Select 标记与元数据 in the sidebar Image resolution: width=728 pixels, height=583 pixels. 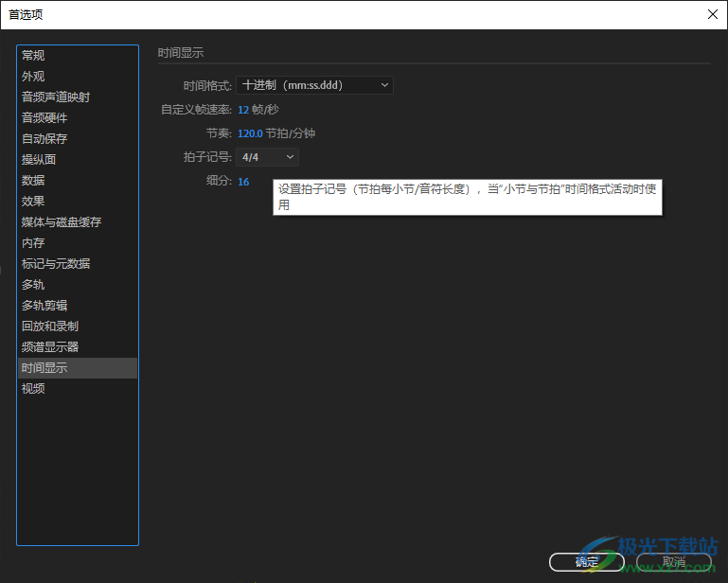(57, 264)
